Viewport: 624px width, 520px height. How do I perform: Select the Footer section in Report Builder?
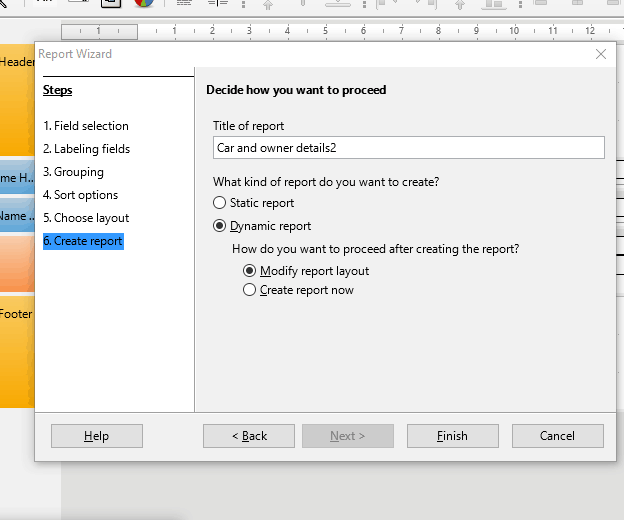[17, 351]
